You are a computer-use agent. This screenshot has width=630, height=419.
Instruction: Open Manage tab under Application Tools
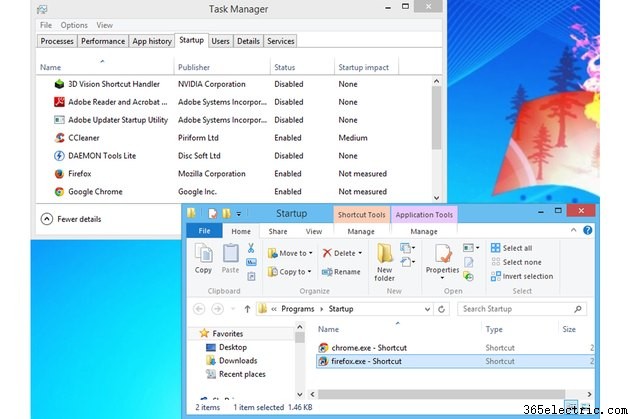click(424, 231)
